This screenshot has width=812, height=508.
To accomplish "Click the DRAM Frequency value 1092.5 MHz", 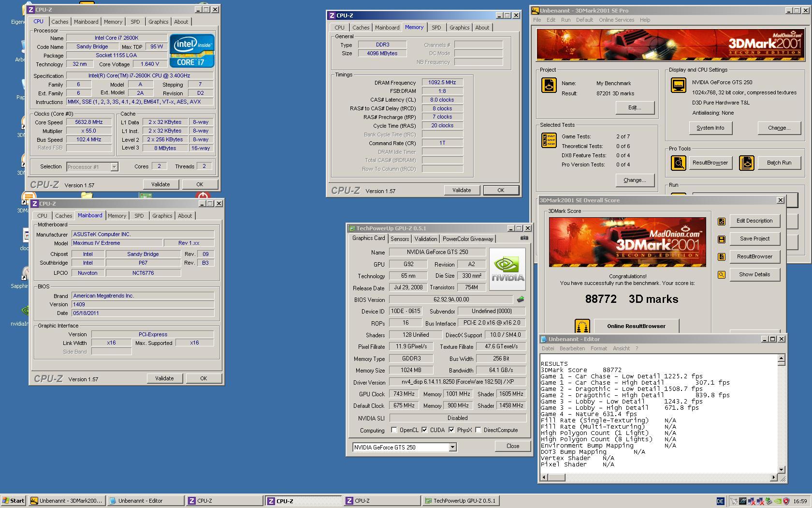I will click(442, 83).
